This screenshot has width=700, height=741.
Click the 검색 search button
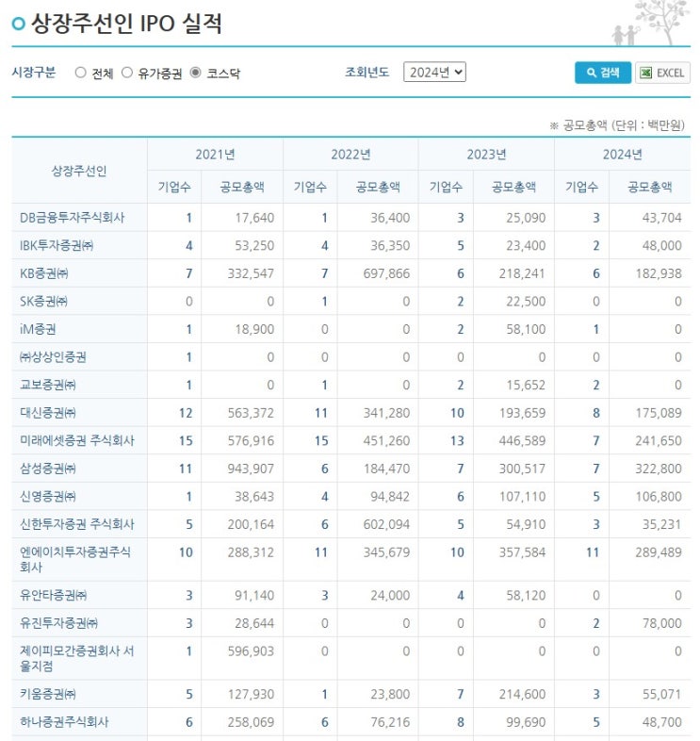603,73
